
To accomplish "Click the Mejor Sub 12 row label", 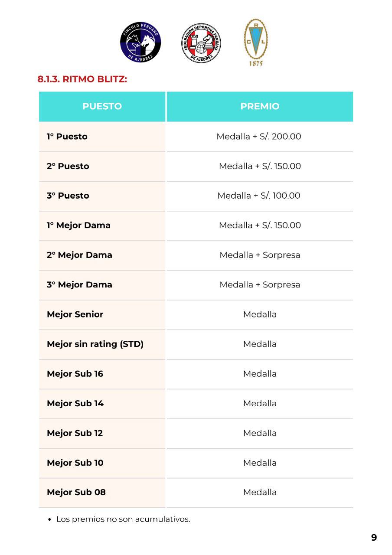I will tap(75, 433).
